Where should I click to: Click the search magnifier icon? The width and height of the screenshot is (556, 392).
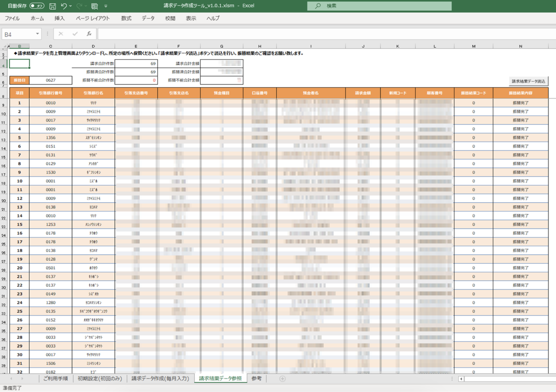point(318,6)
